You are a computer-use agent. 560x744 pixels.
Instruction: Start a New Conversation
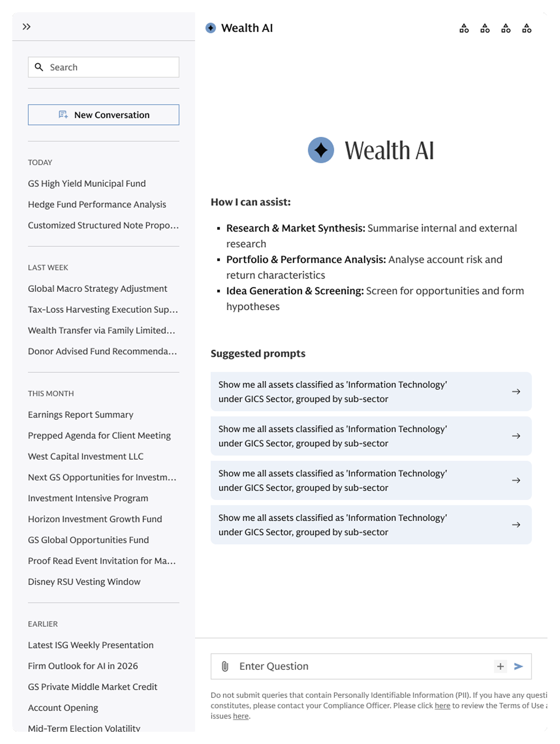[103, 115]
